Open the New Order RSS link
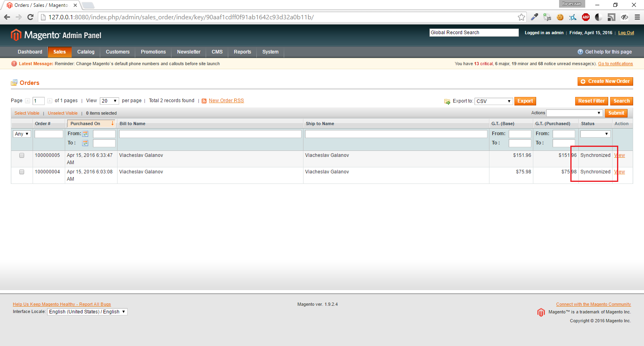 tap(226, 101)
